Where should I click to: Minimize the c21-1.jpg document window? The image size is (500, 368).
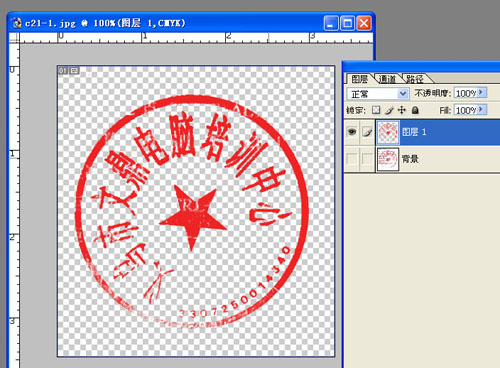(x=331, y=23)
